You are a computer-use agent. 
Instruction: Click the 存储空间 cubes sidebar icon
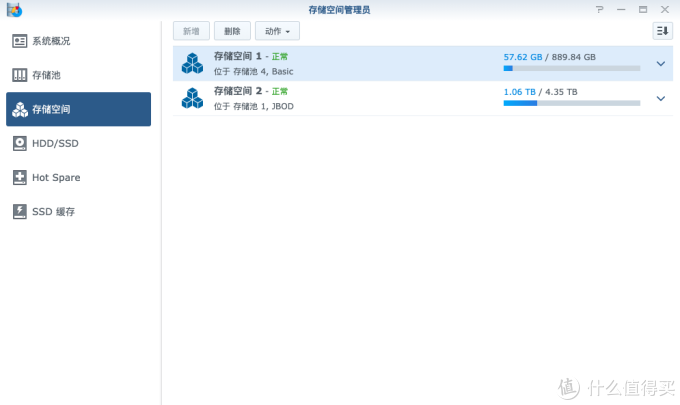click(x=20, y=109)
